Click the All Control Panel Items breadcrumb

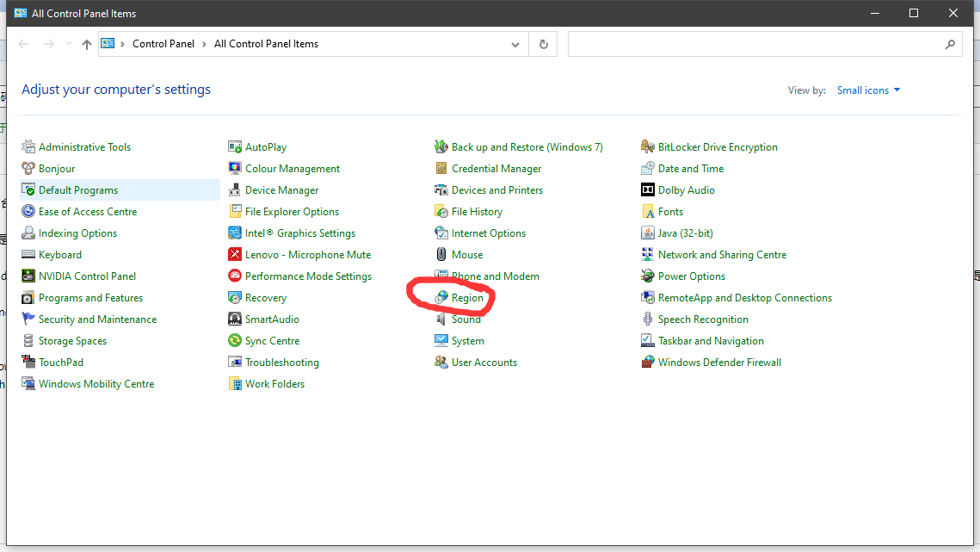point(266,44)
